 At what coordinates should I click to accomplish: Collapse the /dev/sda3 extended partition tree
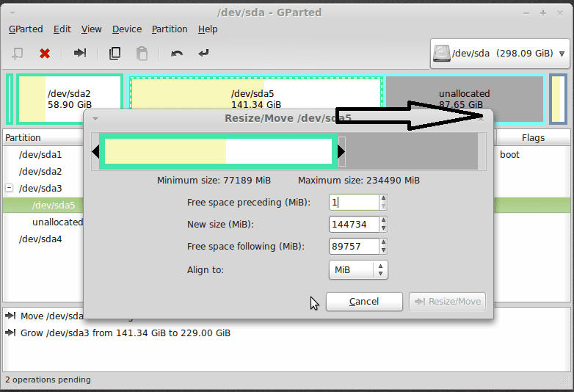pyautogui.click(x=9, y=188)
